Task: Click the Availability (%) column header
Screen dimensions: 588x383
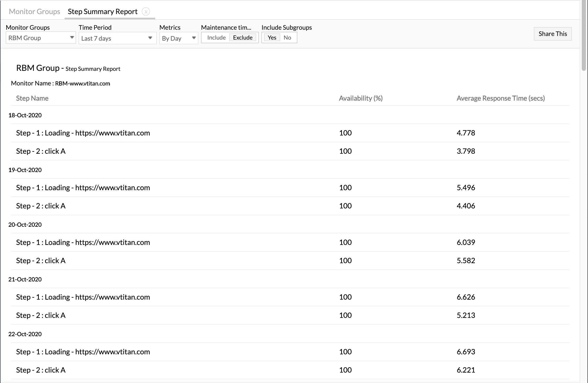Action: pyautogui.click(x=361, y=98)
